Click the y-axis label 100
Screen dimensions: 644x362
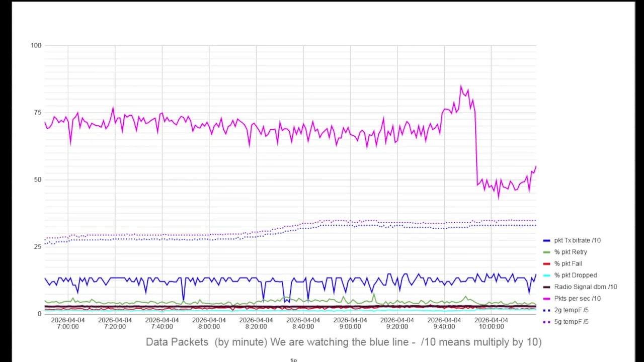point(36,45)
